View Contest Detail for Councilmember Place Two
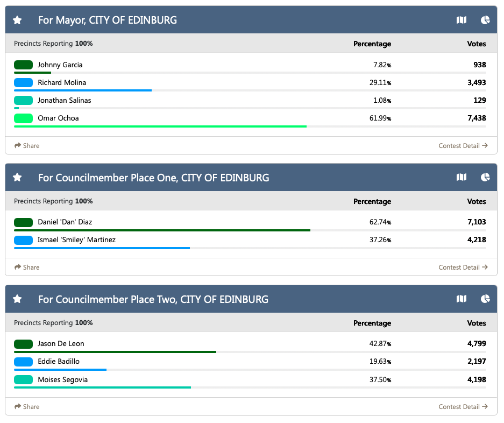Image resolution: width=504 pixels, height=423 pixels. tap(463, 407)
